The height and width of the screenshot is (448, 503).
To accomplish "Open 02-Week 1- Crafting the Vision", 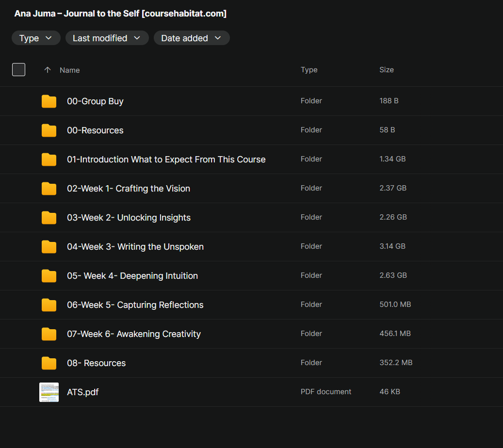I will [129, 189].
